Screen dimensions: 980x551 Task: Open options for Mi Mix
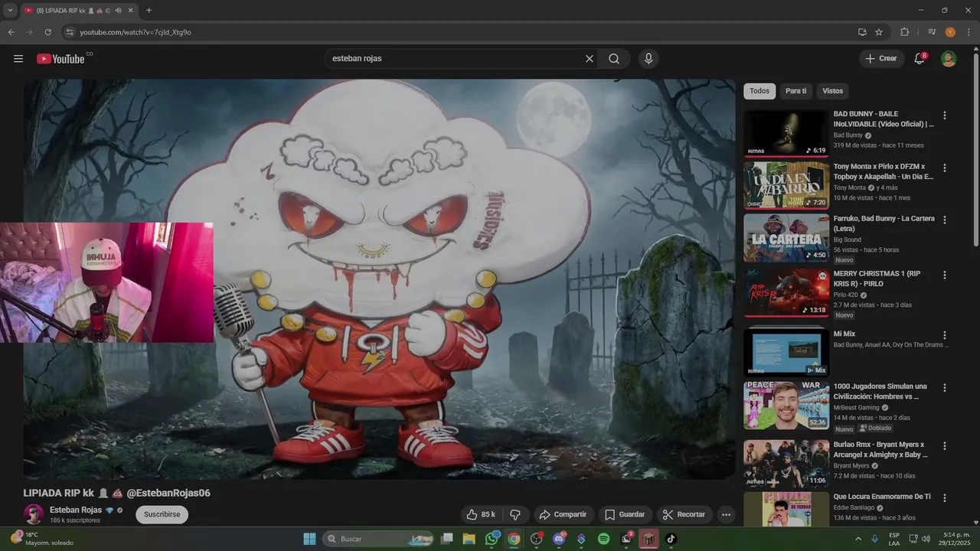944,335
